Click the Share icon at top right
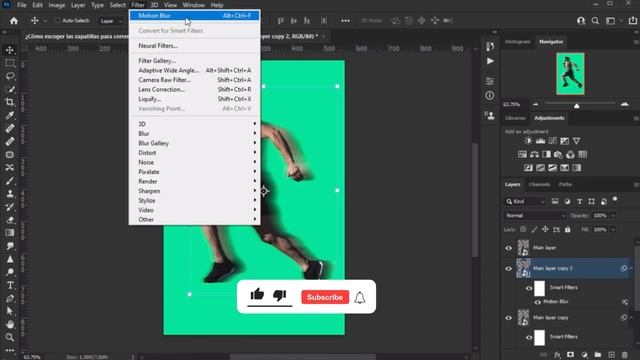Image resolution: width=640 pixels, height=360 pixels. 633,20
